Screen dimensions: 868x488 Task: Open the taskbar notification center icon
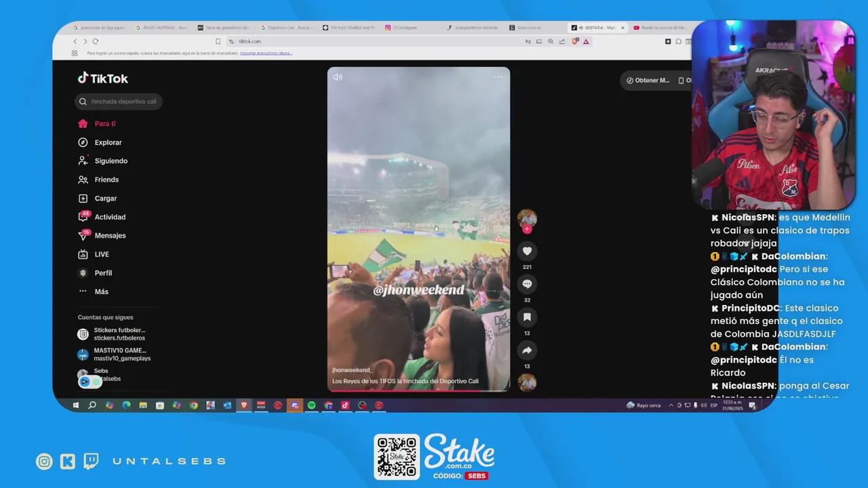752,405
